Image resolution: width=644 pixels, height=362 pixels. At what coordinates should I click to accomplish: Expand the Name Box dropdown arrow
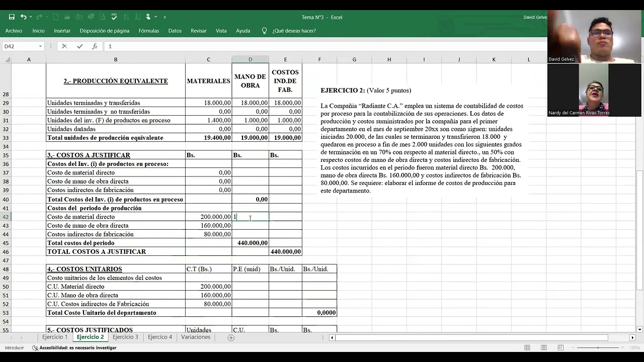(40, 46)
